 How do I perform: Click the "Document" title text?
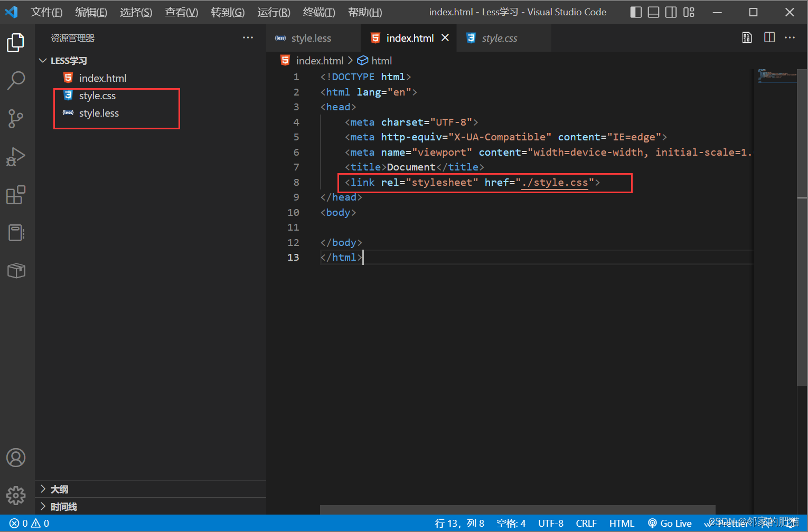(411, 167)
